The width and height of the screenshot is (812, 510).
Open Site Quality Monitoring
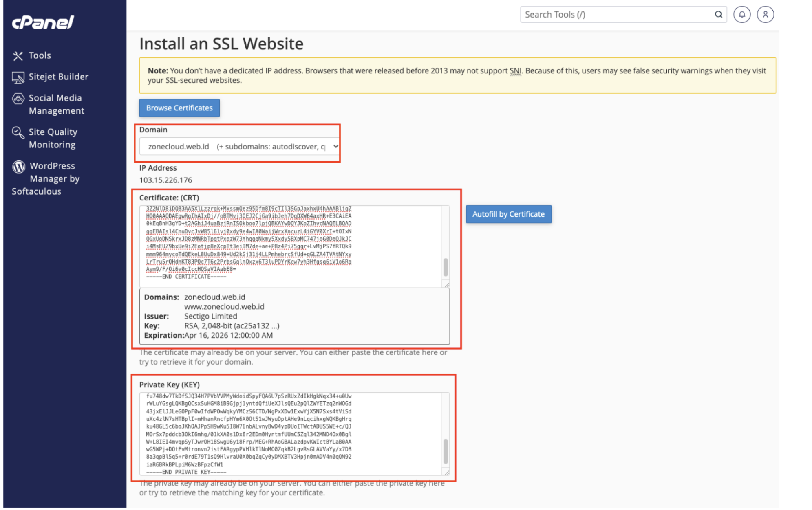point(53,138)
